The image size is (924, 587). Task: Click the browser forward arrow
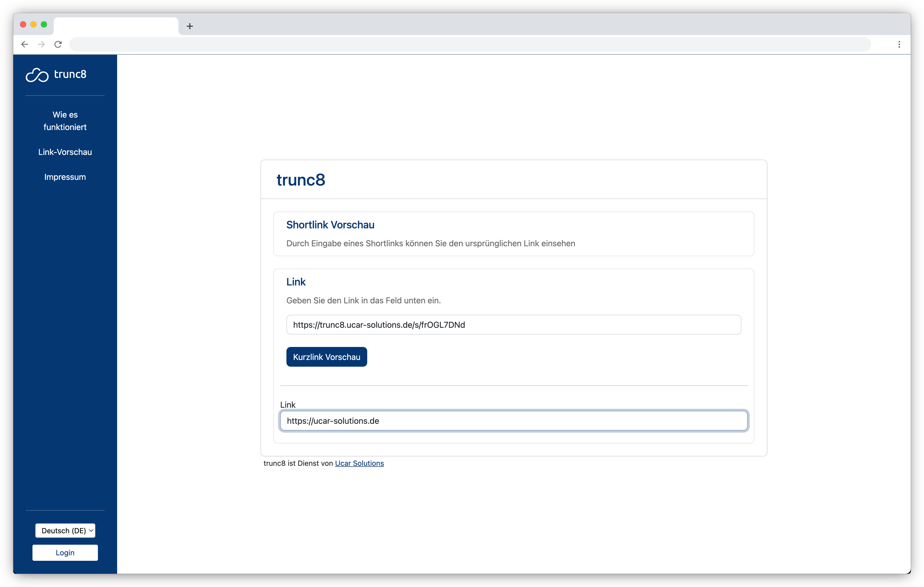(x=41, y=44)
